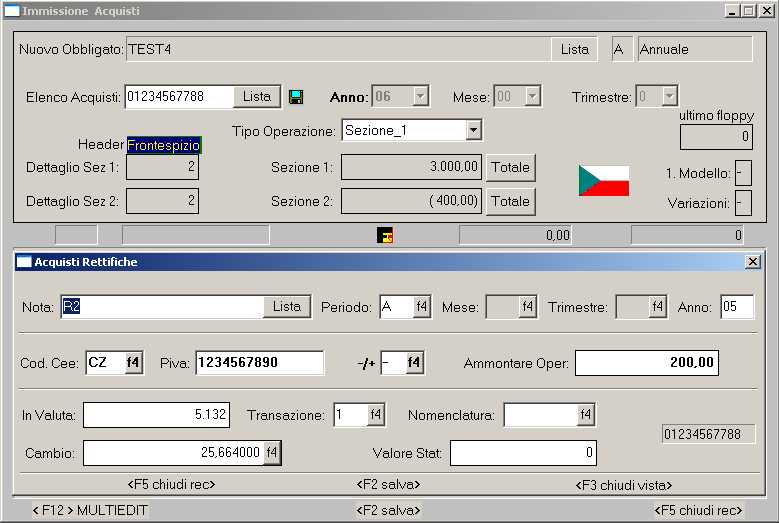Click the Elenco Acquisti input field
The height and width of the screenshot is (523, 779).
pos(179,96)
